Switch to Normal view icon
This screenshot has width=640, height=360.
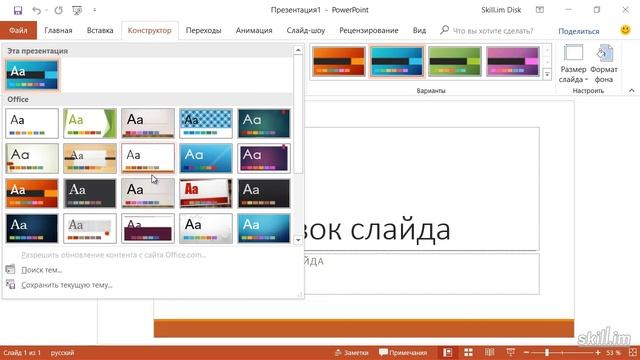pos(447,353)
